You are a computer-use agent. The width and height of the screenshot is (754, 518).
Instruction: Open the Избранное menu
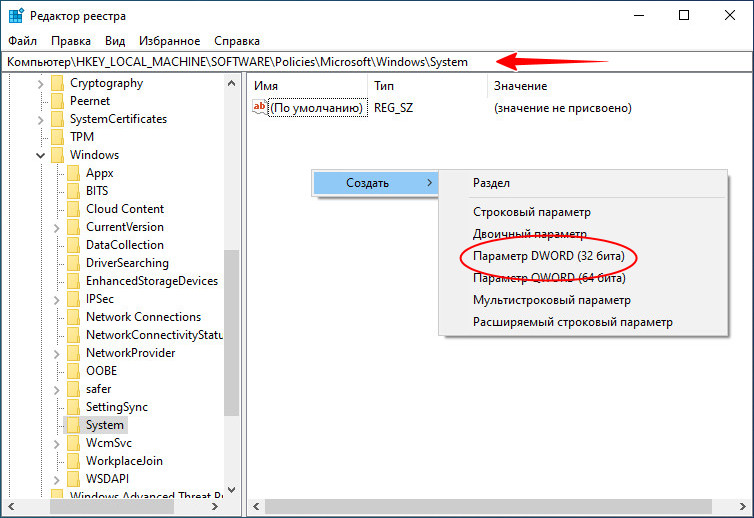[169, 41]
